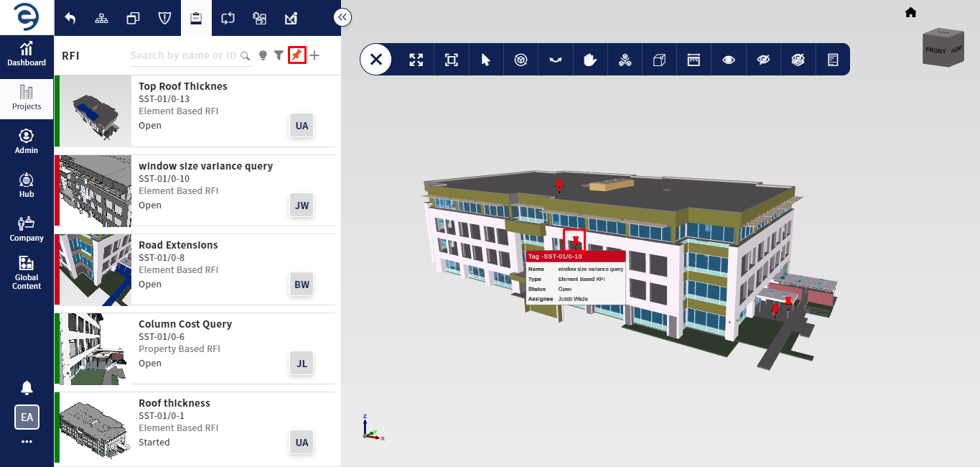Click the Tag -SST-01/0-10 tooltip header
Screen dimensions: 980x467
point(576,256)
